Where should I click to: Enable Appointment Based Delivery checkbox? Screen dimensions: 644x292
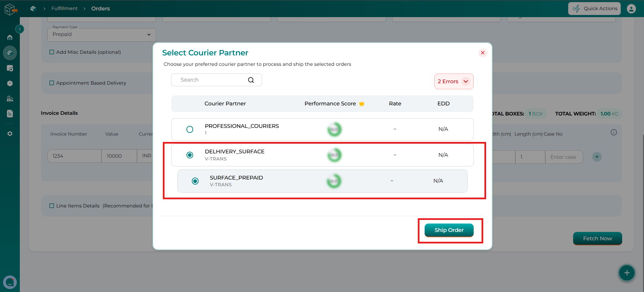(x=52, y=83)
